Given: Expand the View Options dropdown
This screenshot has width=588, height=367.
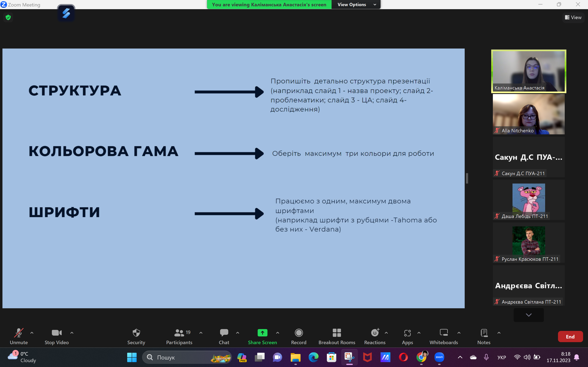Looking at the screenshot, I should (x=356, y=5).
